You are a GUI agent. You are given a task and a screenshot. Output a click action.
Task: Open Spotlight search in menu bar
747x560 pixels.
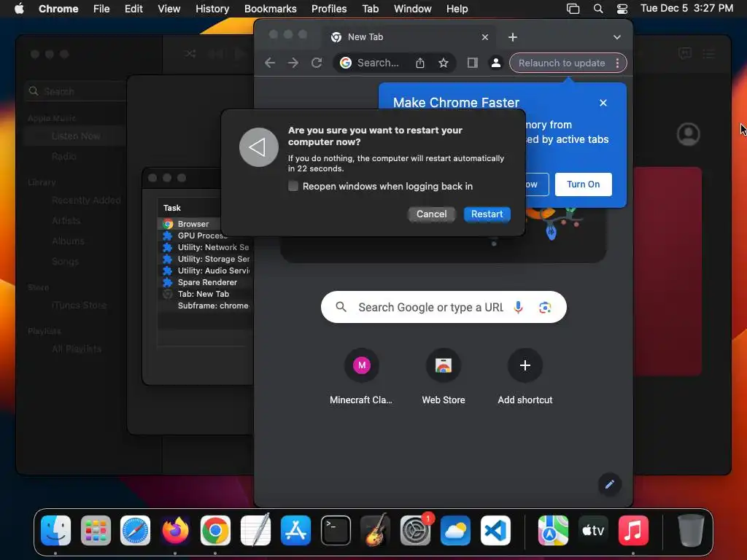(x=598, y=9)
